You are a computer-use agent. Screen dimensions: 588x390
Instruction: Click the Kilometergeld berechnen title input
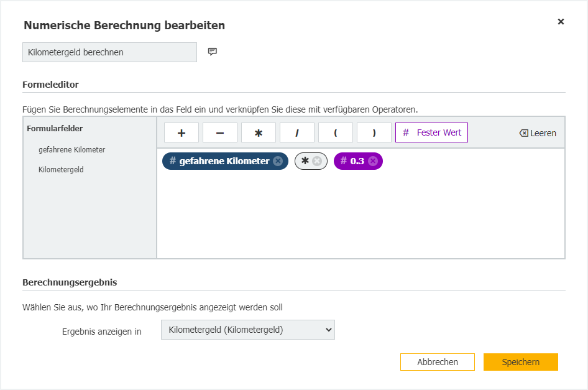pyautogui.click(x=109, y=52)
